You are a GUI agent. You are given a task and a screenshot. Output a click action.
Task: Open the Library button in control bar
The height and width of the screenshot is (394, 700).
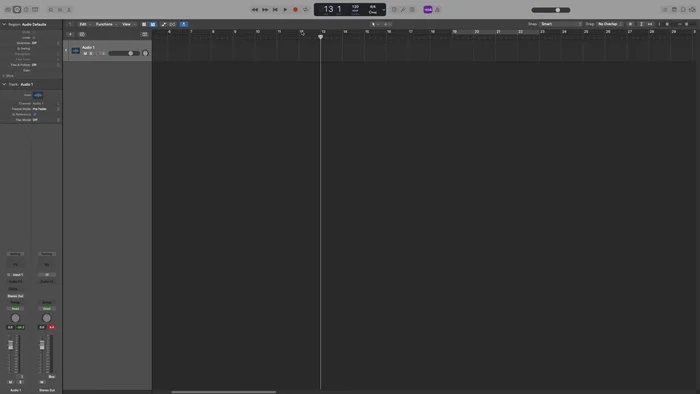8,9
